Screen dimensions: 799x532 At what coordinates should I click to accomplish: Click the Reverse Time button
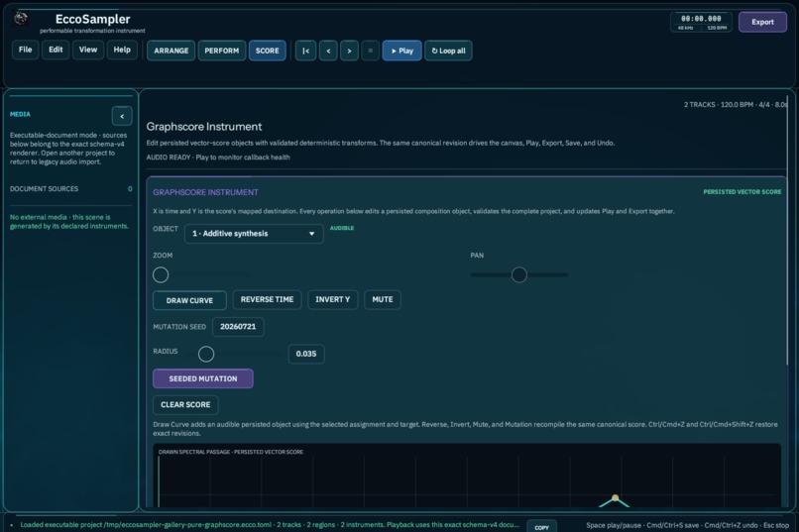pos(267,299)
